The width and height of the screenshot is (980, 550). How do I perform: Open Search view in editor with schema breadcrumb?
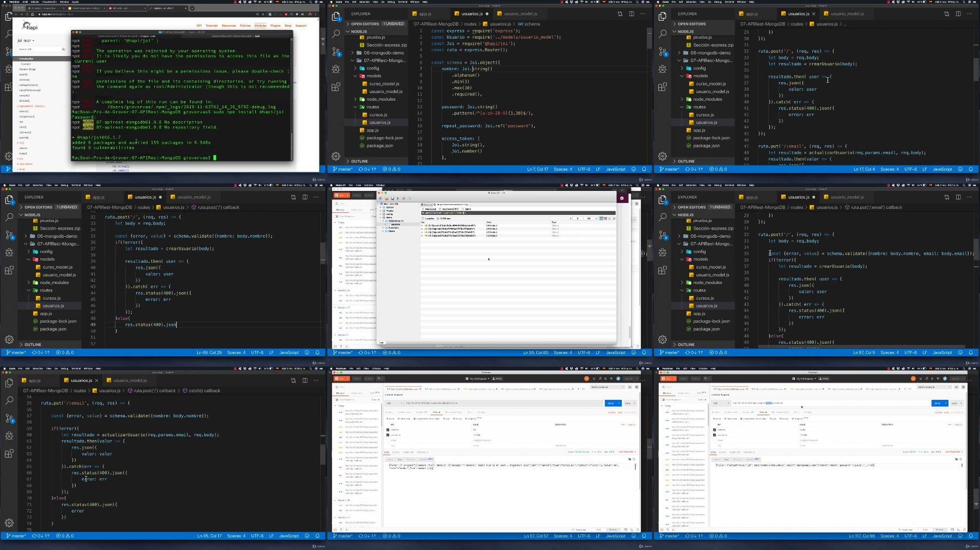[335, 34]
